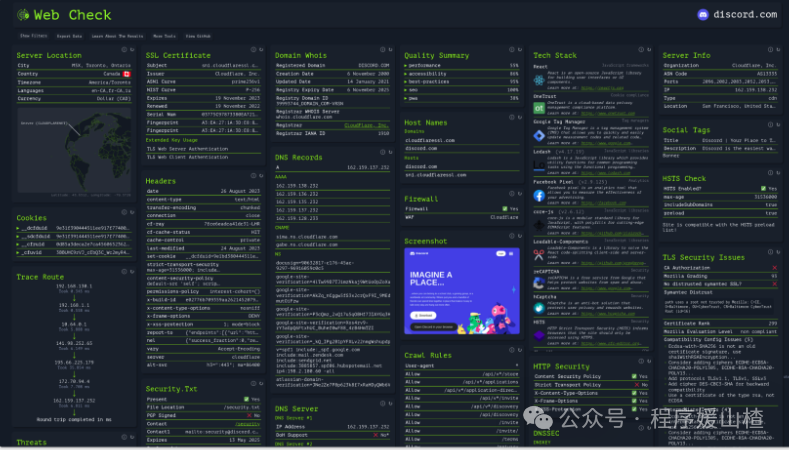Click the React logo in Tech Stack
The width and height of the screenshot is (789, 450).
[539, 80]
